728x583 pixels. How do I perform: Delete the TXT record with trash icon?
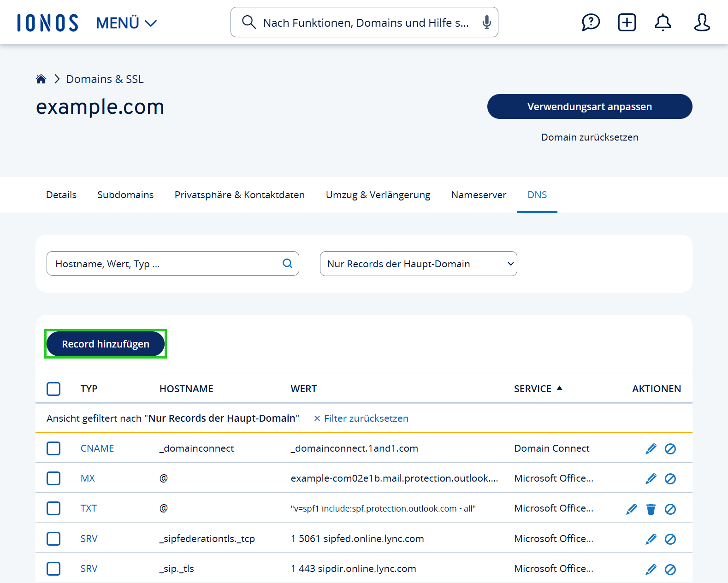tap(651, 509)
